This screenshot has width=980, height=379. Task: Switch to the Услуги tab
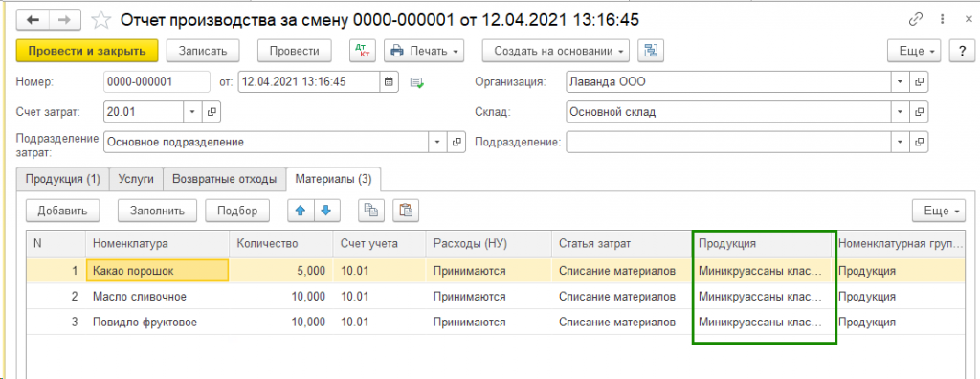tap(136, 179)
